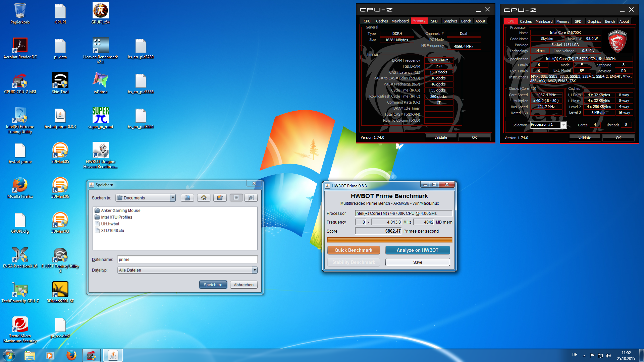644x362 pixels.
Task: Select the 3DMark06 desktop shortcut
Action: (60, 188)
